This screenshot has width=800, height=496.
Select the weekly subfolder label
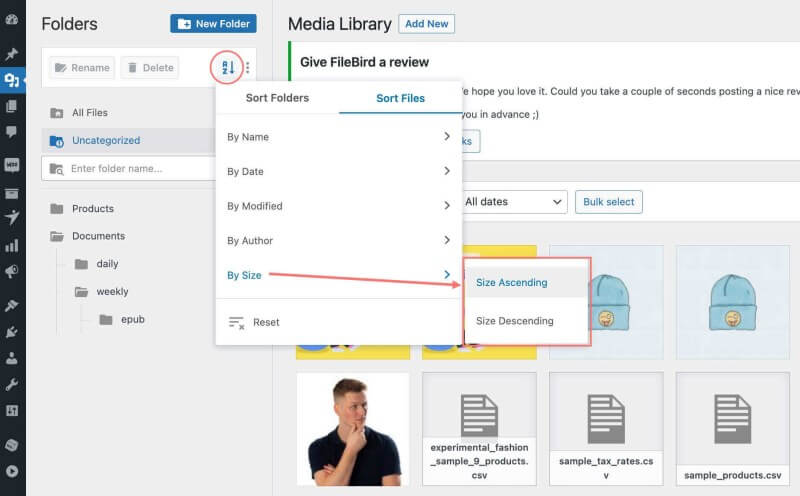click(x=112, y=292)
